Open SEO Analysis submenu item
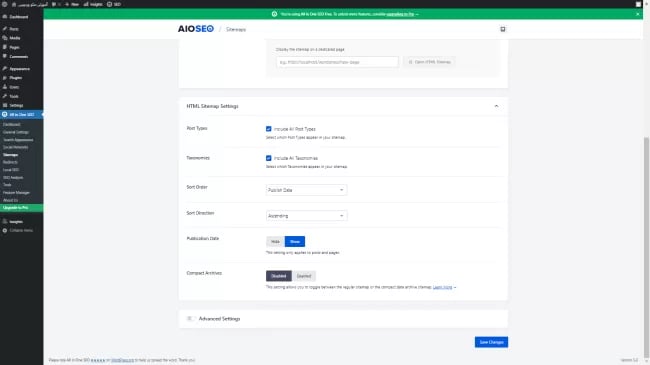Viewport: 650px width, 365px height. click(13, 177)
